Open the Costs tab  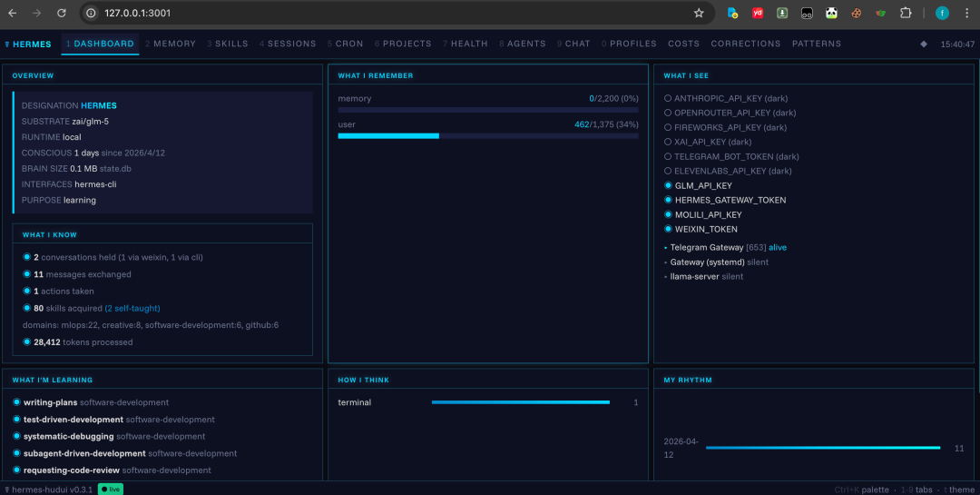point(684,44)
